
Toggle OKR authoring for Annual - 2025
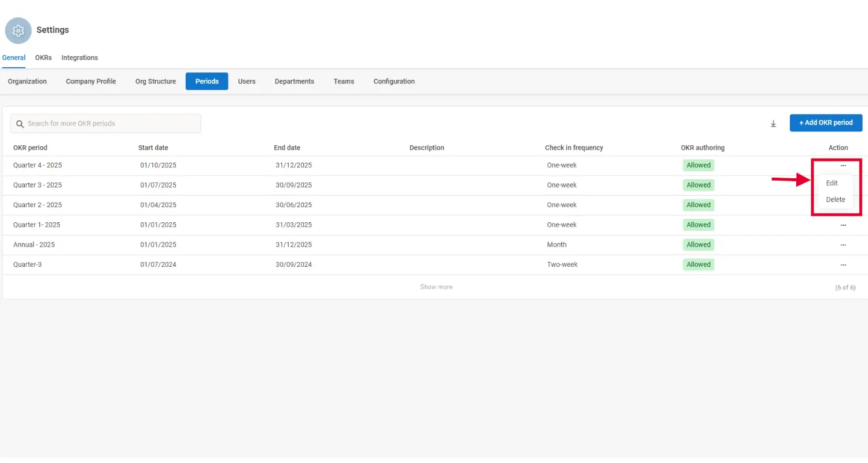[x=698, y=244]
